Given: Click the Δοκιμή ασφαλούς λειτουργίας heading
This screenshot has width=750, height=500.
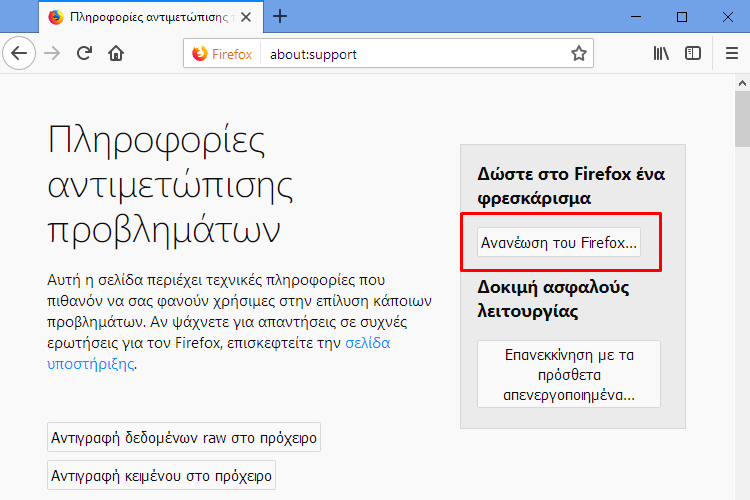Looking at the screenshot, I should point(553,299).
